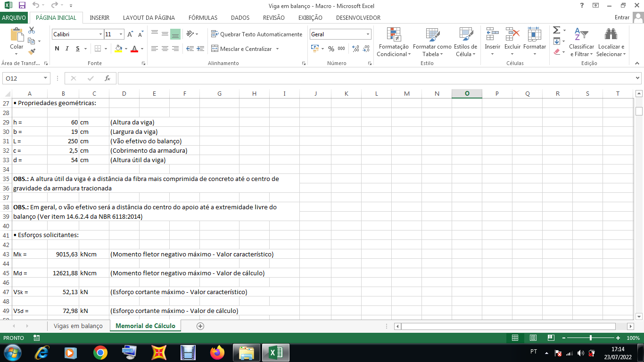Click Mesclar e Centralizar button
Screen dimensions: 644x362
pyautogui.click(x=241, y=49)
